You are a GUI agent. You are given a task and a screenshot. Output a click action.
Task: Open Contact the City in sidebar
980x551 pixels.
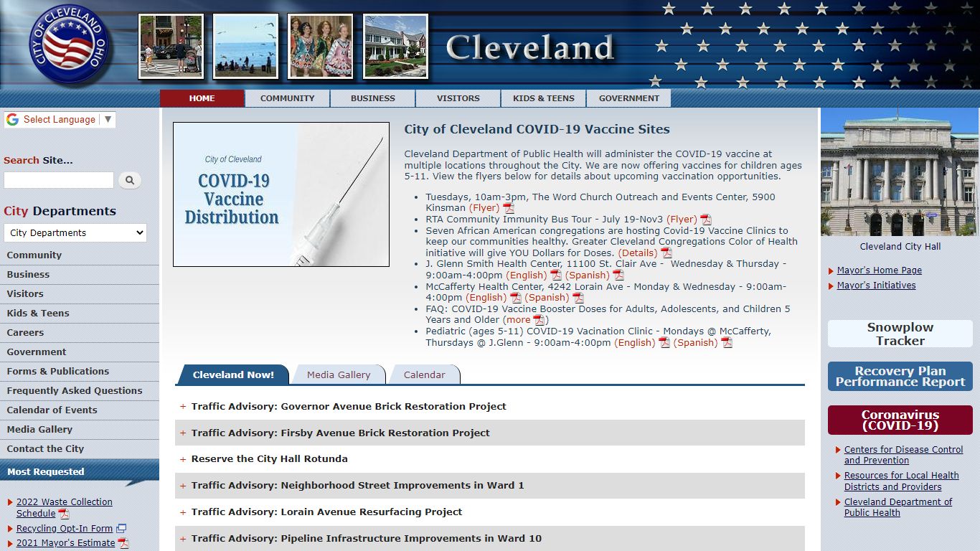(80, 449)
